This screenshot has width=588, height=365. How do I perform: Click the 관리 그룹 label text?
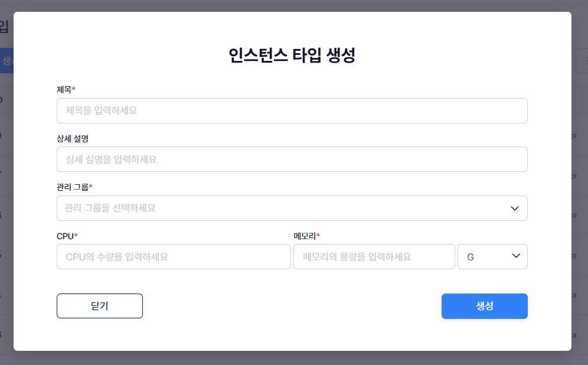(x=72, y=187)
